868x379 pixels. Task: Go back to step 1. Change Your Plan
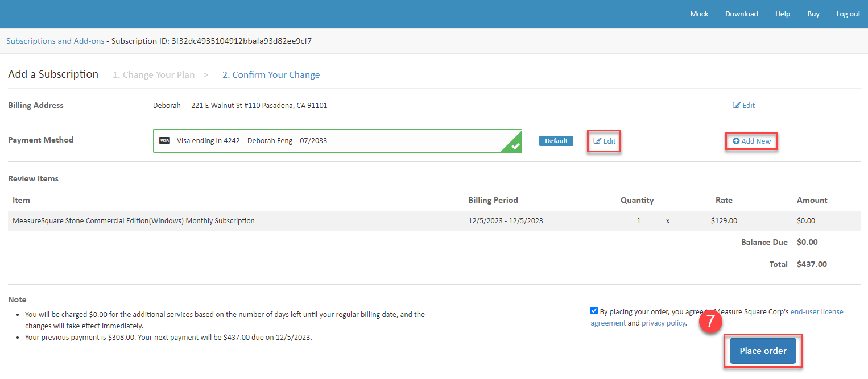[x=154, y=75]
